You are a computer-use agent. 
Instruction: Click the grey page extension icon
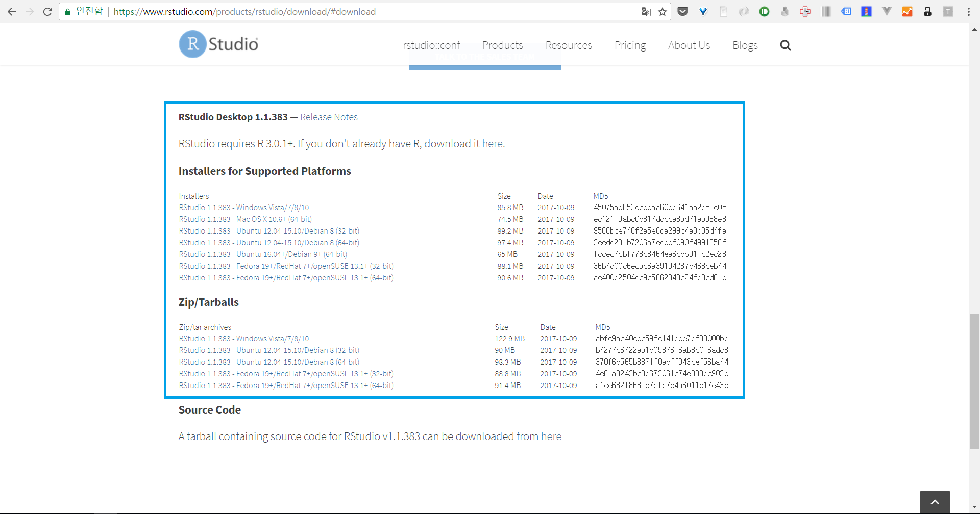click(x=723, y=11)
